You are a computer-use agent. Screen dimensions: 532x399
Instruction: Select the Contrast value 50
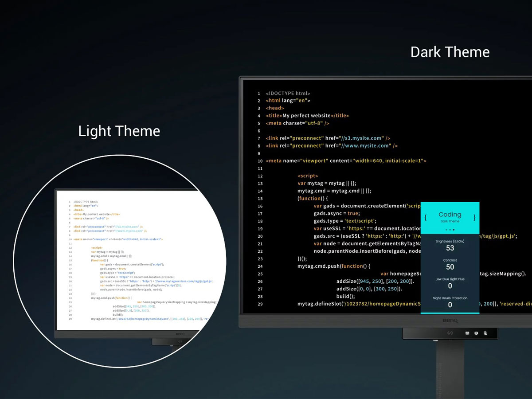(450, 267)
